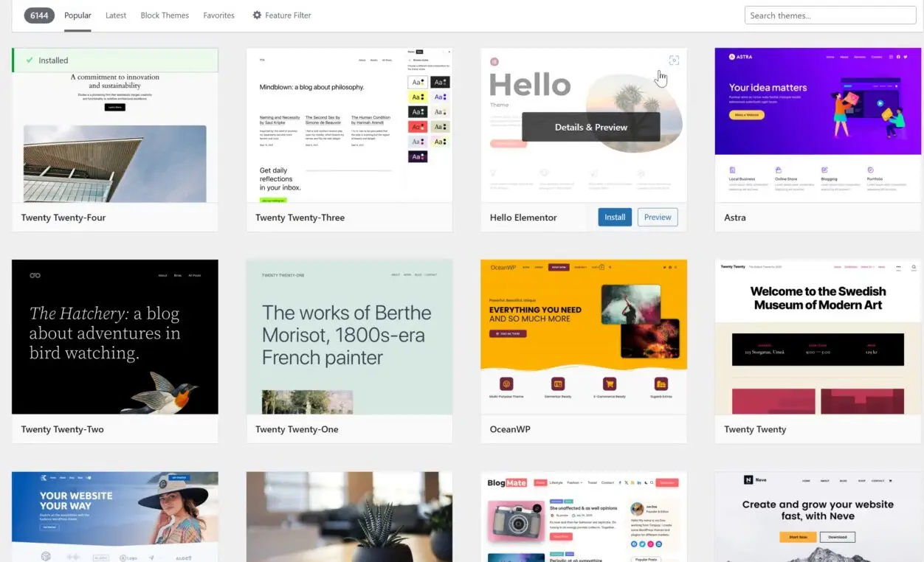The width and height of the screenshot is (924, 562).
Task: Click the 'Hello Elementor' theme name
Action: [x=523, y=218]
